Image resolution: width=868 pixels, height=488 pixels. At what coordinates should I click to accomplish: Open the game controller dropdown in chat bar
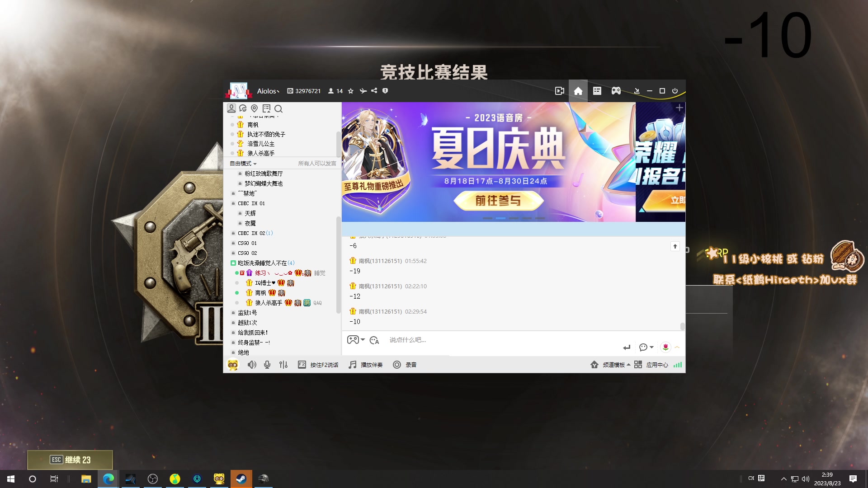coord(357,340)
